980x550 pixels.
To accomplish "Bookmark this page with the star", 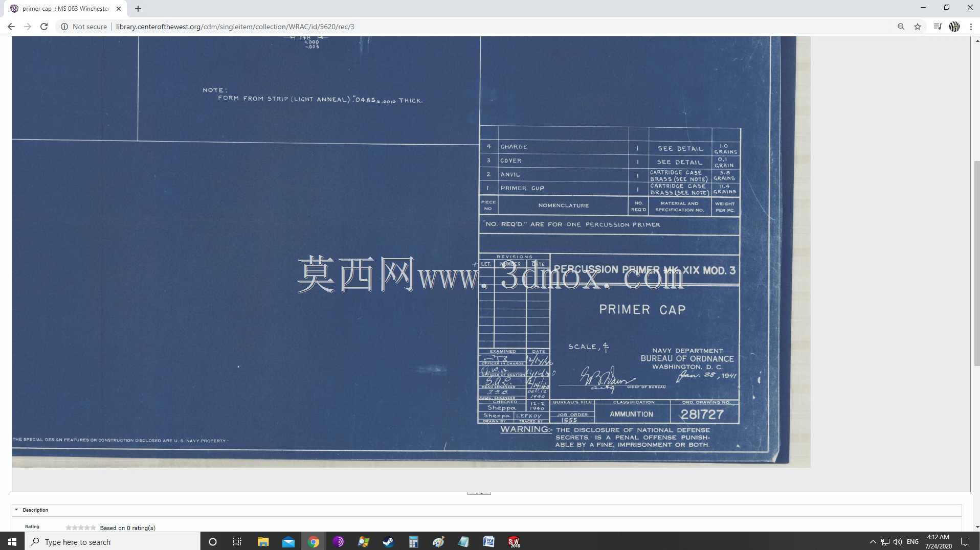I will pos(918,27).
